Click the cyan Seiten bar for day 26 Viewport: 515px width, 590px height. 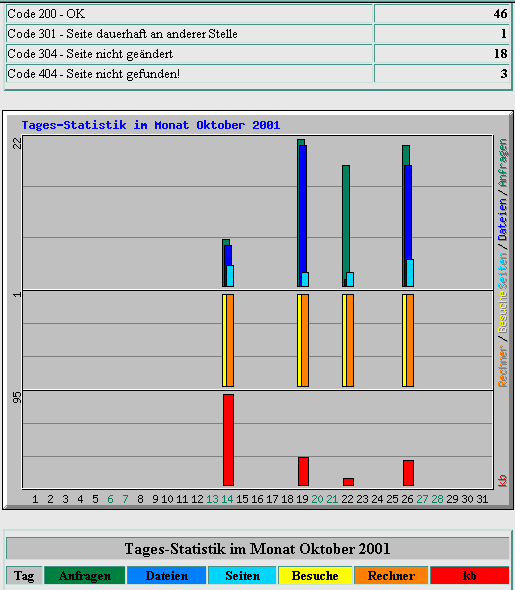click(410, 273)
